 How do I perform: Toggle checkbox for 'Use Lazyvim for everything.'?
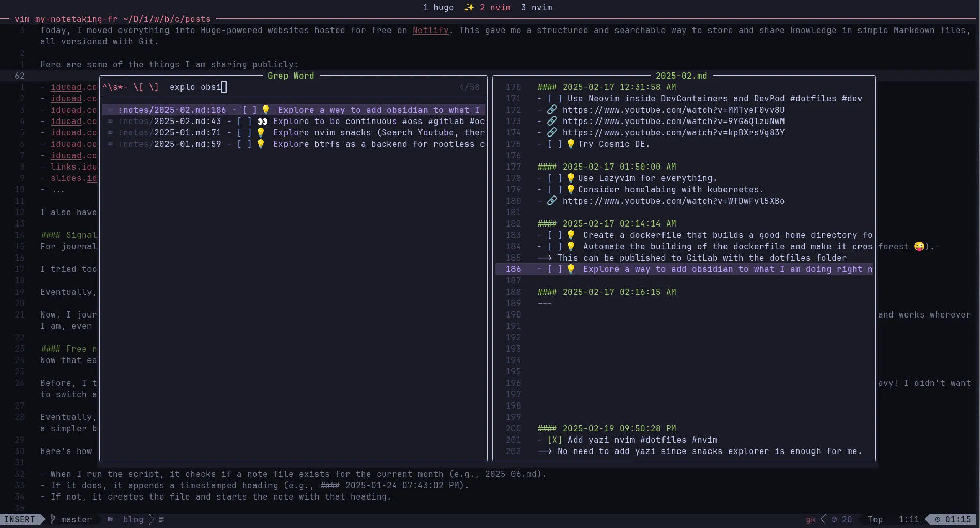pos(555,178)
